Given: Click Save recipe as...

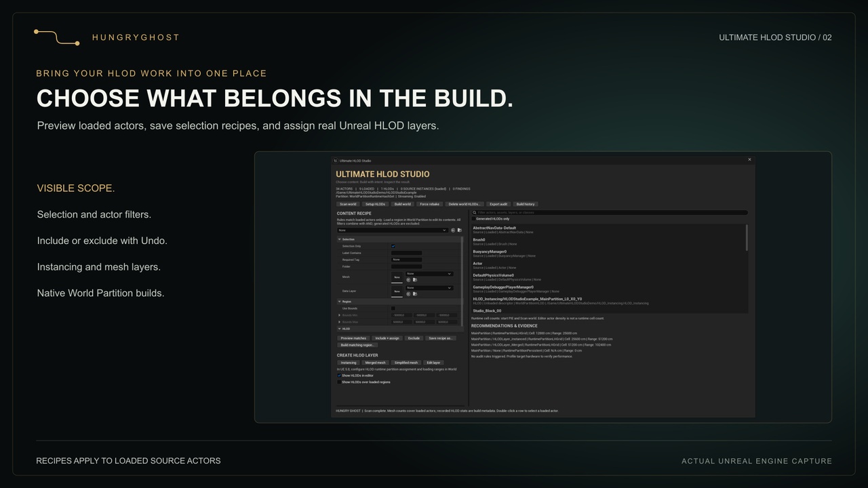Looking at the screenshot, I should (x=440, y=338).
